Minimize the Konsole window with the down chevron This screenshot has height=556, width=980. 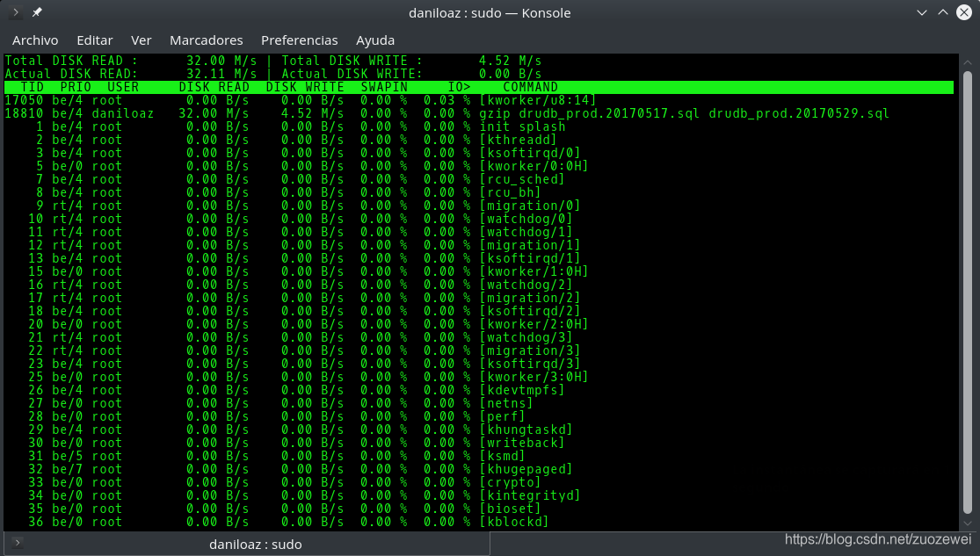click(922, 12)
